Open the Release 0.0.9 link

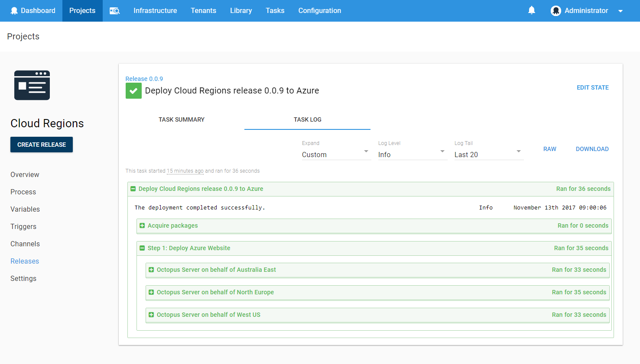click(x=144, y=79)
